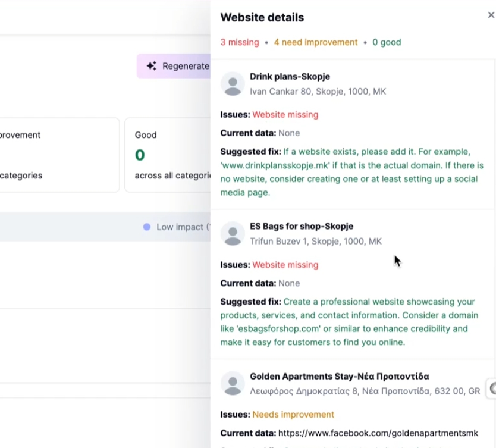
Task: Select the '0 good' summary text
Action: [x=387, y=42]
